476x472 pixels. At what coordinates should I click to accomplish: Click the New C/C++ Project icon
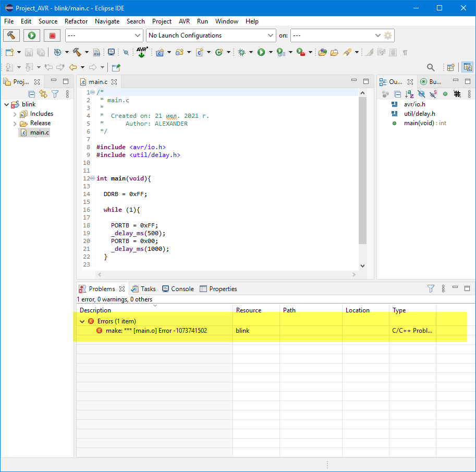[x=160, y=52]
